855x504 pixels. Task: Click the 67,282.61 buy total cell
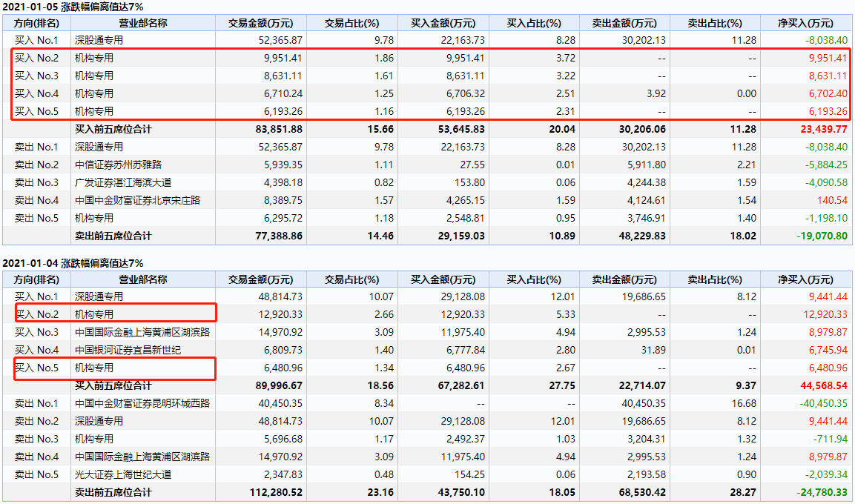click(460, 385)
